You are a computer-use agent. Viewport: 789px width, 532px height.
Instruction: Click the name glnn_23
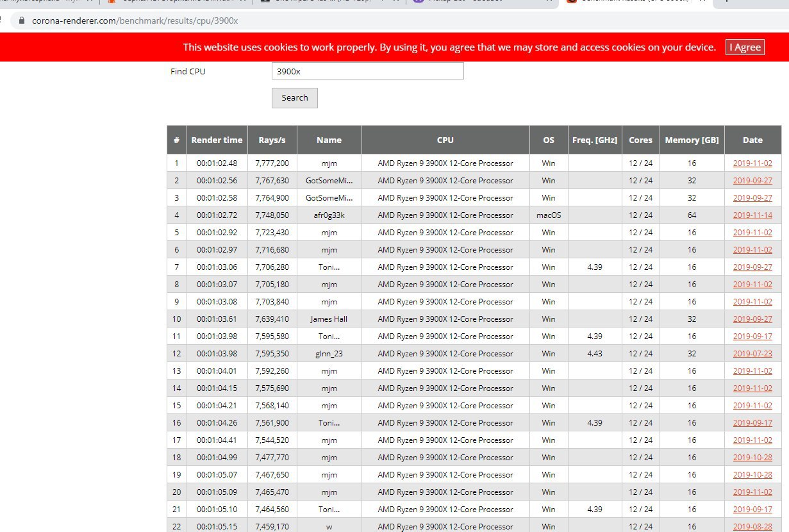(x=329, y=354)
